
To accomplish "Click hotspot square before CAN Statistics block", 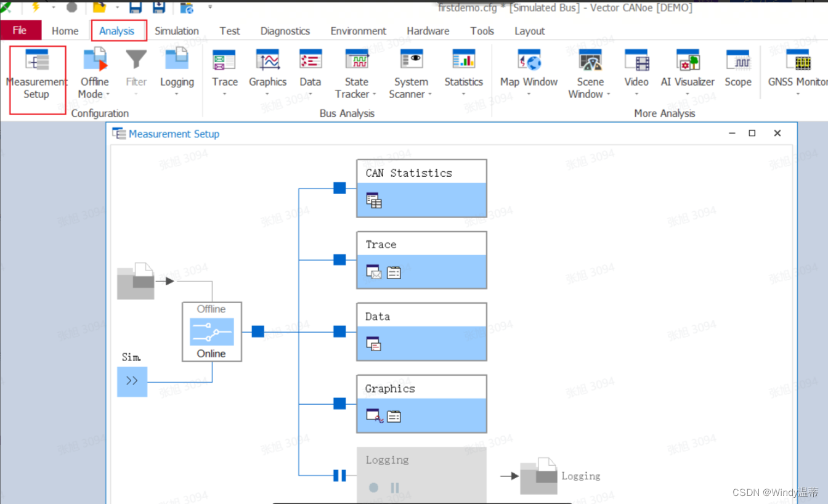I will pyautogui.click(x=339, y=188).
